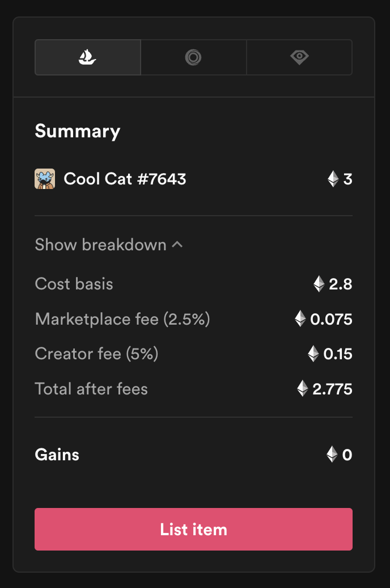The height and width of the screenshot is (588, 390).
Task: Click the Marketplace fee (2.5%) label
Action: [122, 319]
